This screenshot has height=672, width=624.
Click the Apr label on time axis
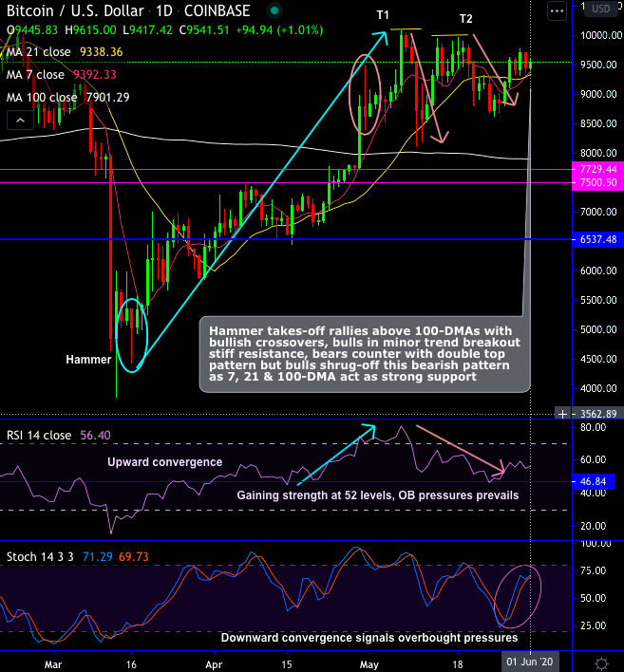click(214, 664)
